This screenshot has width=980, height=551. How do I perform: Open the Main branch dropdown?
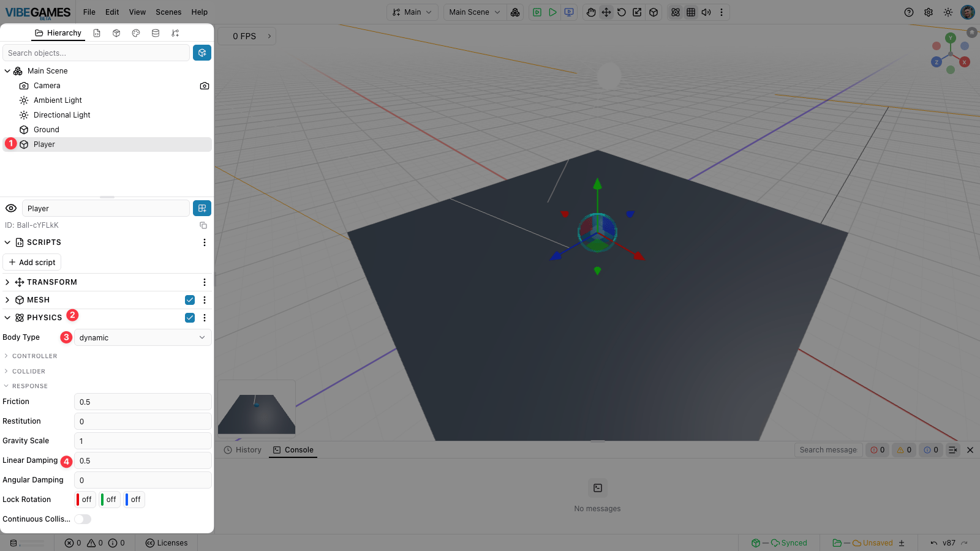412,12
